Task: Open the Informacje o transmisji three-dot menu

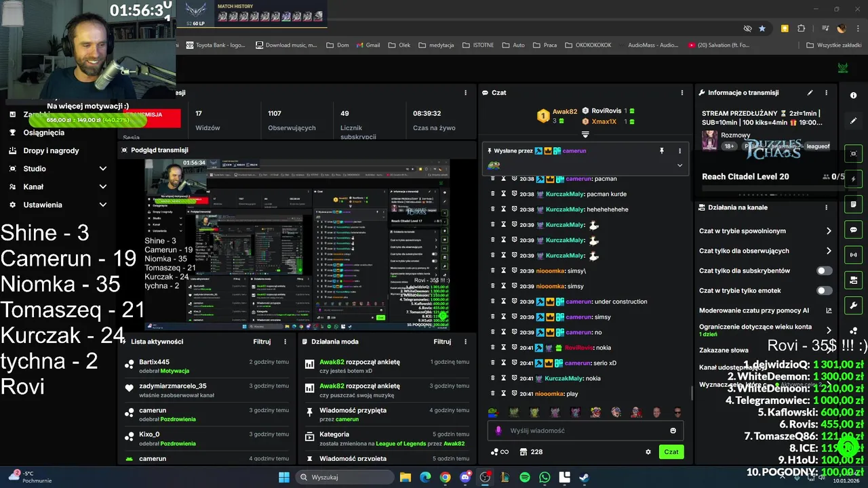Action: tap(826, 93)
